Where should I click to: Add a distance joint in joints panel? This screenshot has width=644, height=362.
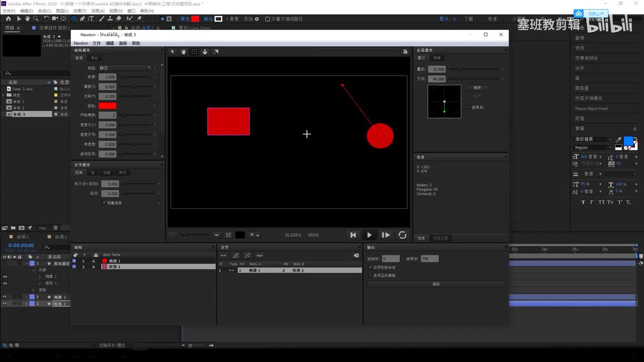[x=223, y=255]
